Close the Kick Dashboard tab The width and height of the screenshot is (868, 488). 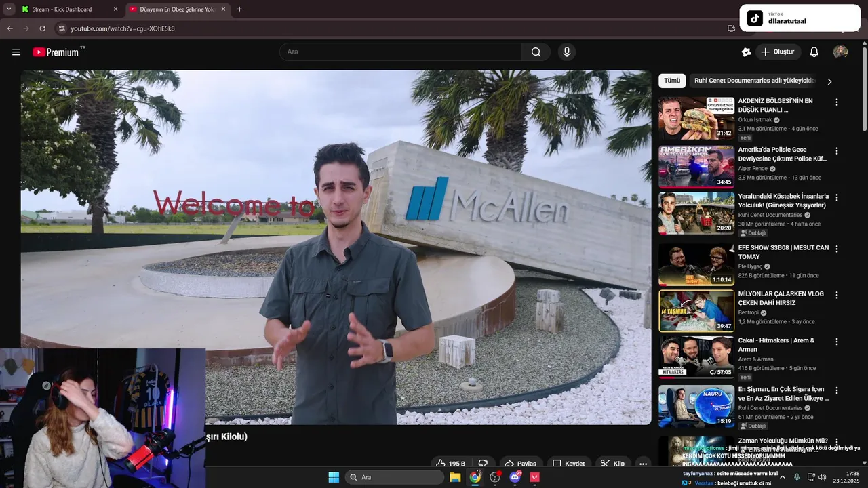click(115, 9)
